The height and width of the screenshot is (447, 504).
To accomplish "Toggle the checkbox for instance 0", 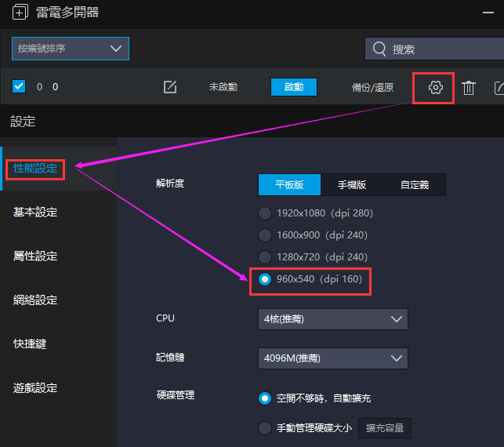I will [19, 86].
